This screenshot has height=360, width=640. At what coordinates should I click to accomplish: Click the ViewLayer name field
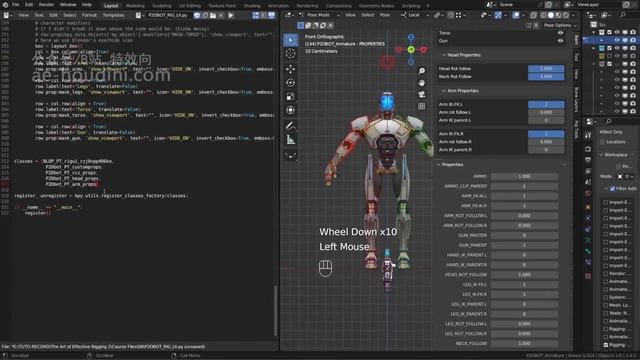coord(598,5)
